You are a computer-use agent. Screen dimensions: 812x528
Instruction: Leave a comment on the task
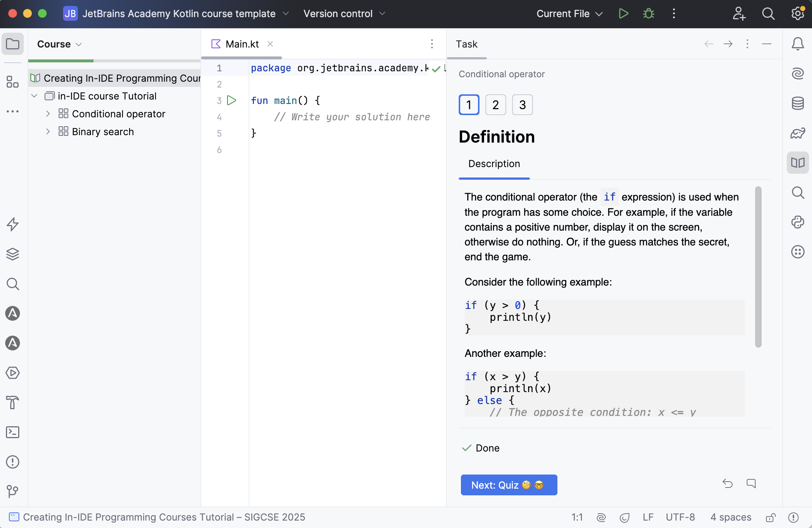pyautogui.click(x=751, y=483)
